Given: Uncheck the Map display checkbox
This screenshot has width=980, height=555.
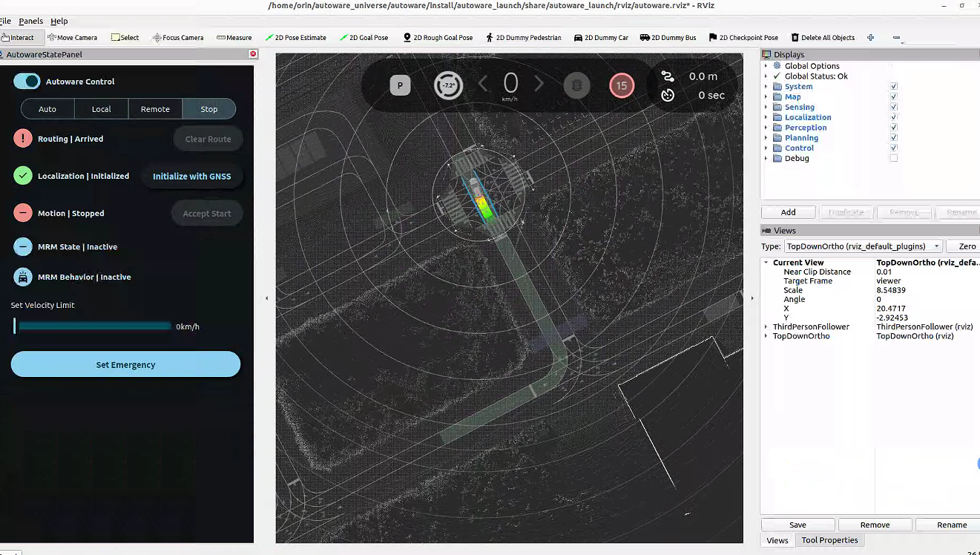Looking at the screenshot, I should [893, 97].
